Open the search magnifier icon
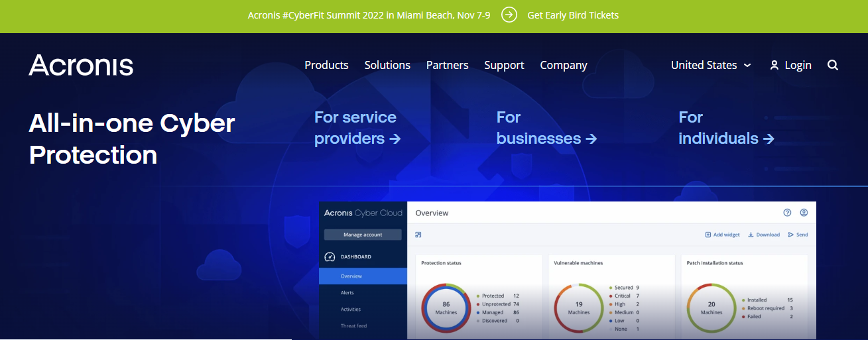 [833, 65]
